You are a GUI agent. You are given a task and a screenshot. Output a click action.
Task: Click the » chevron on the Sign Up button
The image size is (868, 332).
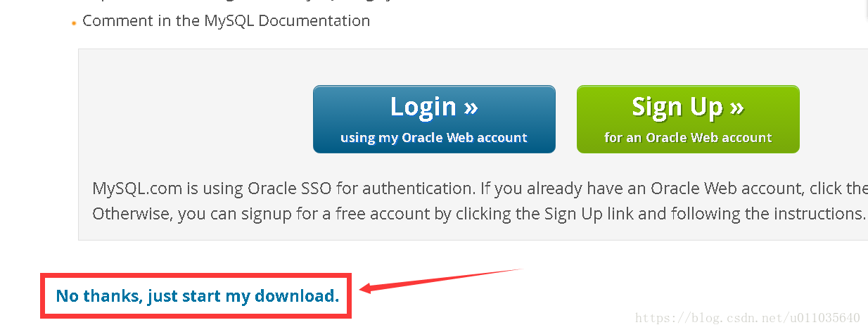(x=736, y=107)
